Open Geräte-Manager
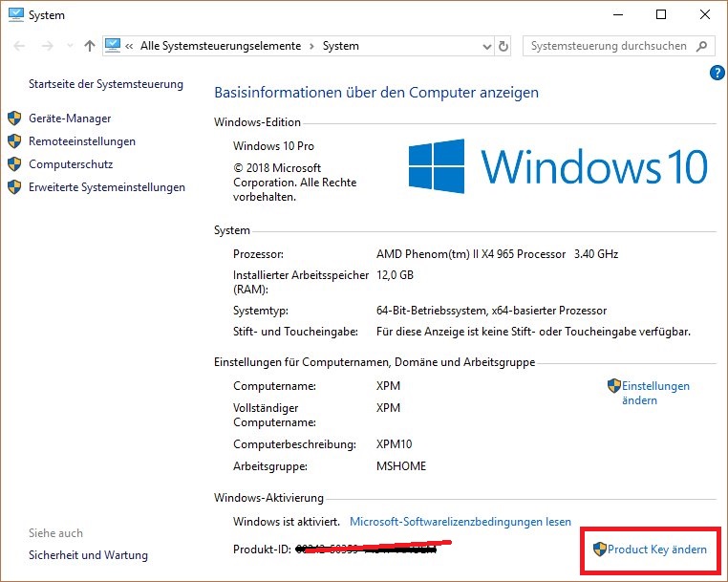Screen dimensions: 728x582 tap(70, 119)
